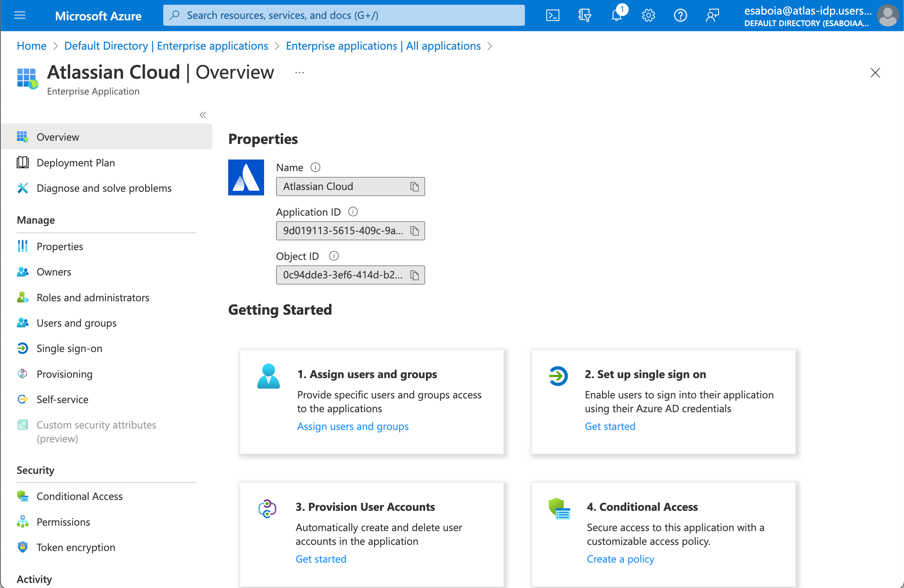The height and width of the screenshot is (588, 904).
Task: Select Diagnose and solve problems
Action: [x=104, y=188]
